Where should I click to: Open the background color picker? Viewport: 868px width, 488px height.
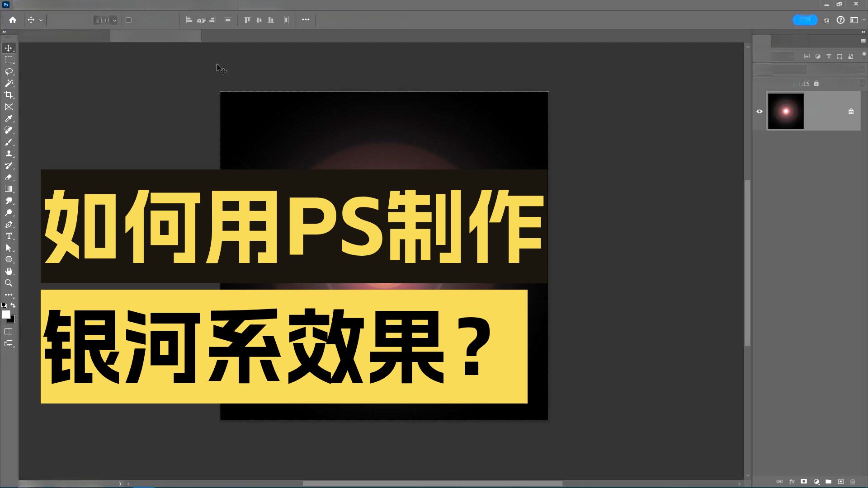coord(13,320)
